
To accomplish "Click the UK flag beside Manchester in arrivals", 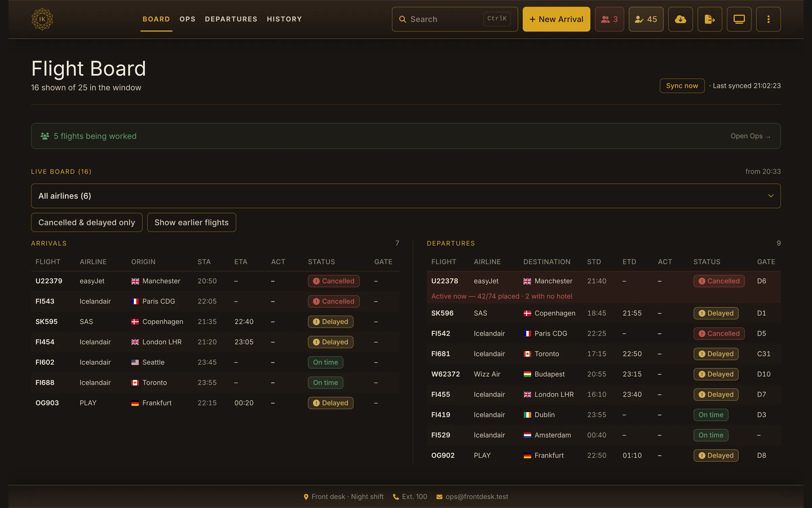I will coord(135,281).
